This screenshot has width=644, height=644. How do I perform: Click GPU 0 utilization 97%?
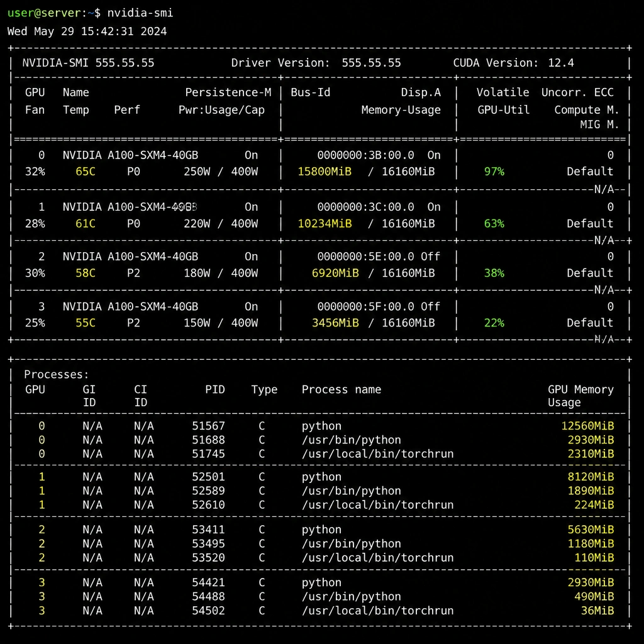(x=494, y=172)
